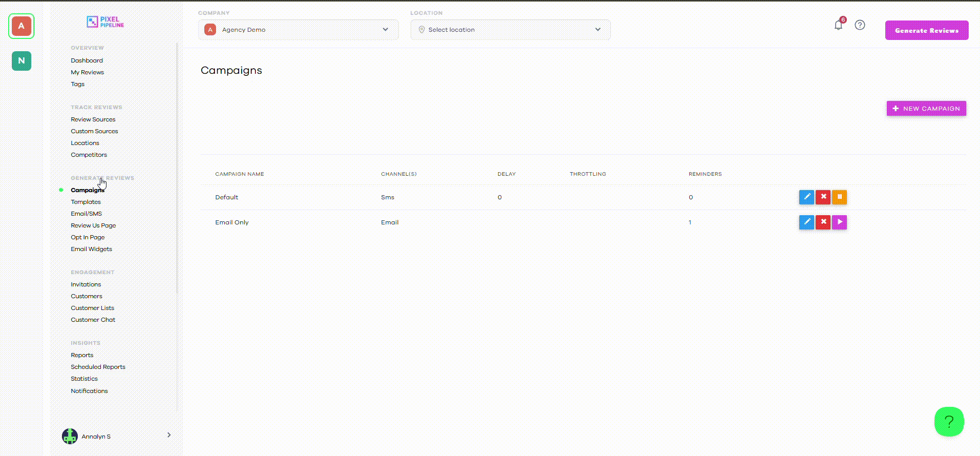Open Scheduled Reports
Screen dimensions: 980x456
(x=98, y=367)
